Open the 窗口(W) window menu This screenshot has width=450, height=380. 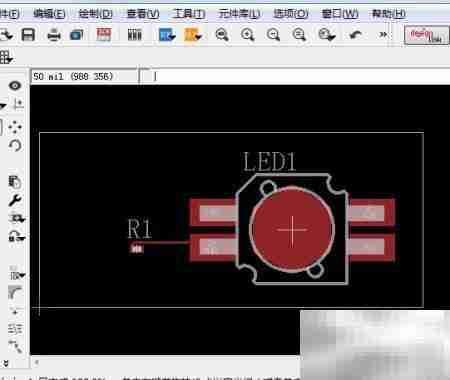340,14
